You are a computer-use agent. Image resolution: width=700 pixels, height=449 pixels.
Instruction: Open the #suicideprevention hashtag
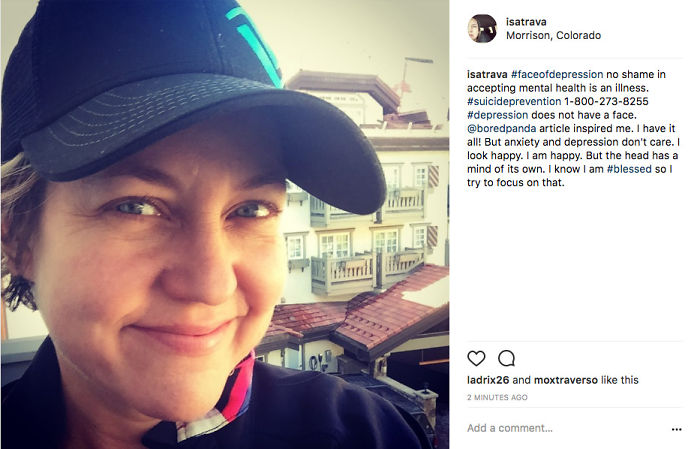514,101
